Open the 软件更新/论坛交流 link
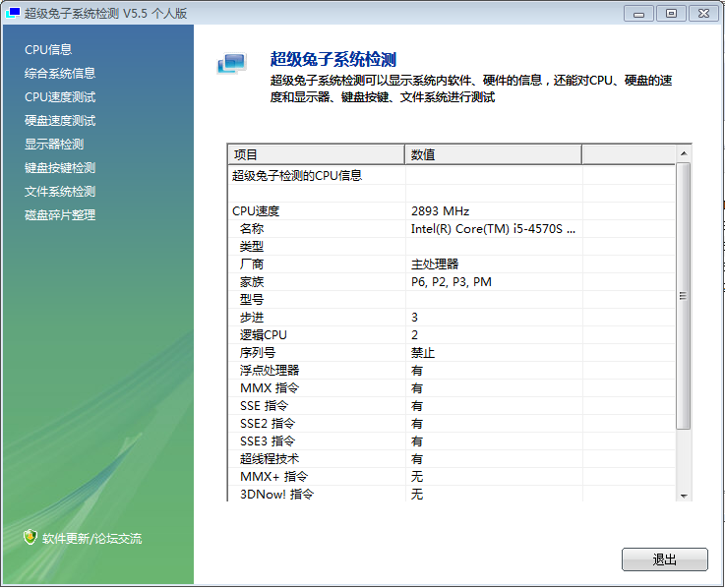This screenshot has height=588, width=725. pyautogui.click(x=91, y=539)
